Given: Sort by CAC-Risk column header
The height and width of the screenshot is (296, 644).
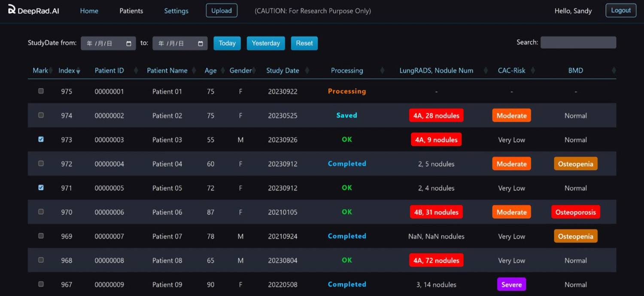Looking at the screenshot, I should point(511,70).
